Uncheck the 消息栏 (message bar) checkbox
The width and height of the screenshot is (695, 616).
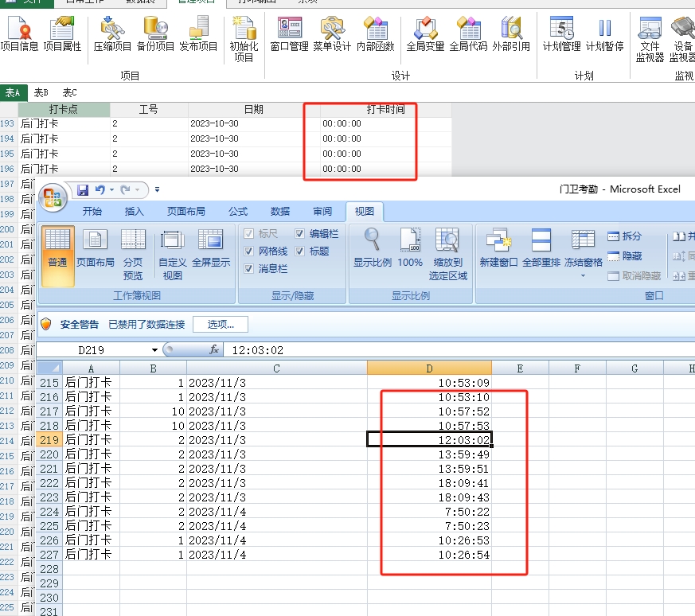[x=249, y=269]
